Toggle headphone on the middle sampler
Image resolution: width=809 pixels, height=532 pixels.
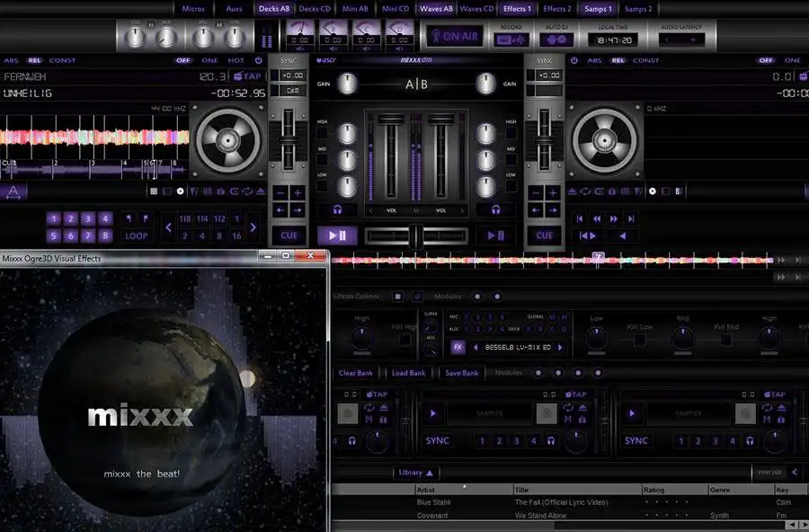tap(550, 440)
